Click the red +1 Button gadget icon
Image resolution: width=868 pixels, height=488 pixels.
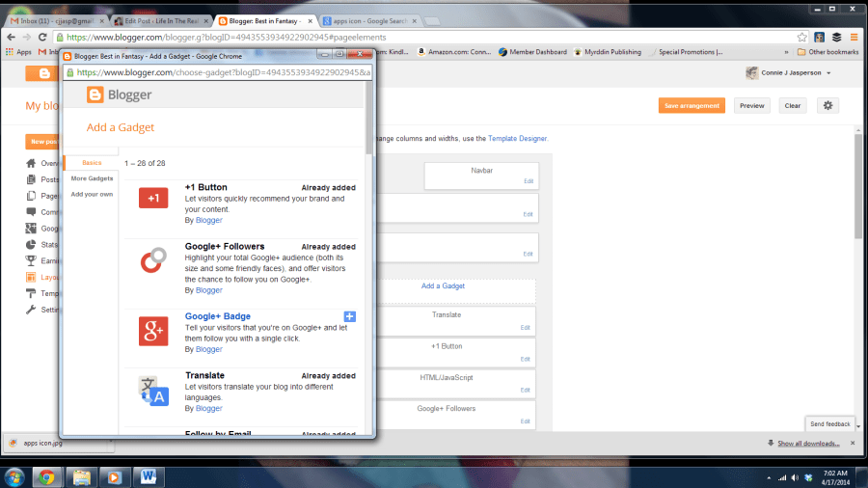click(153, 198)
